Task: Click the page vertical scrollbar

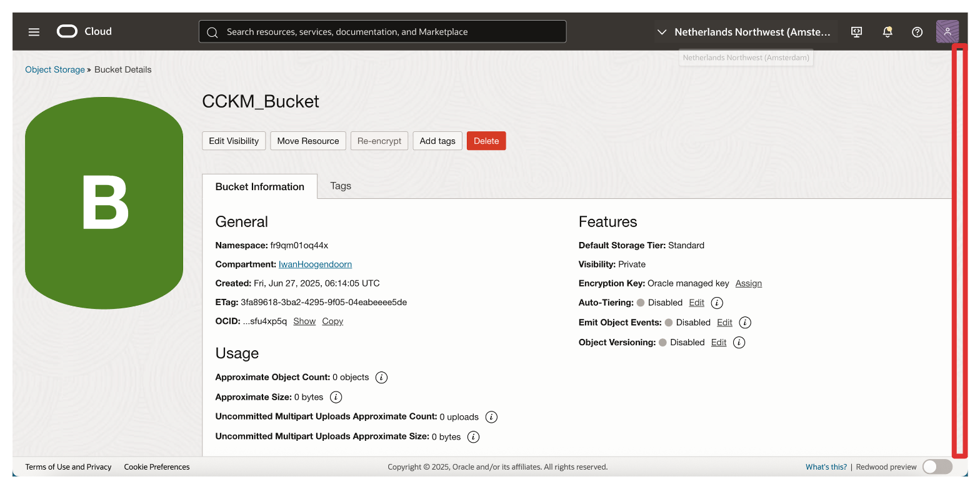Action: (x=959, y=250)
